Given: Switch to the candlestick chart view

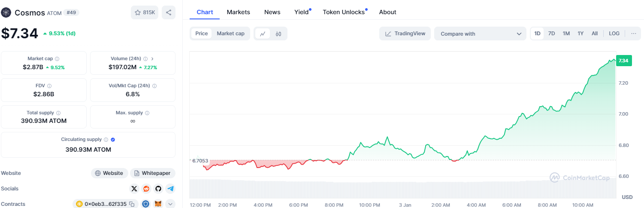Looking at the screenshot, I should coord(278,34).
